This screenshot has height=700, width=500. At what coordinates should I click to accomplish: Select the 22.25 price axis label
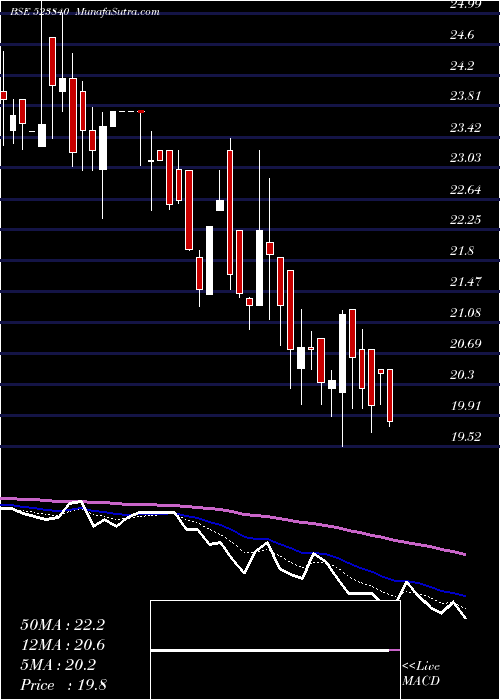466,220
